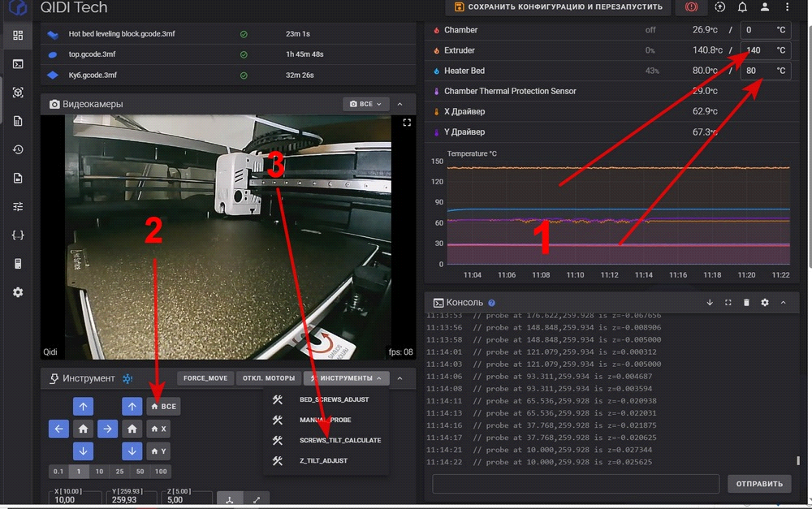Open the notifications bell
This screenshot has width=812, height=509.
[742, 7]
